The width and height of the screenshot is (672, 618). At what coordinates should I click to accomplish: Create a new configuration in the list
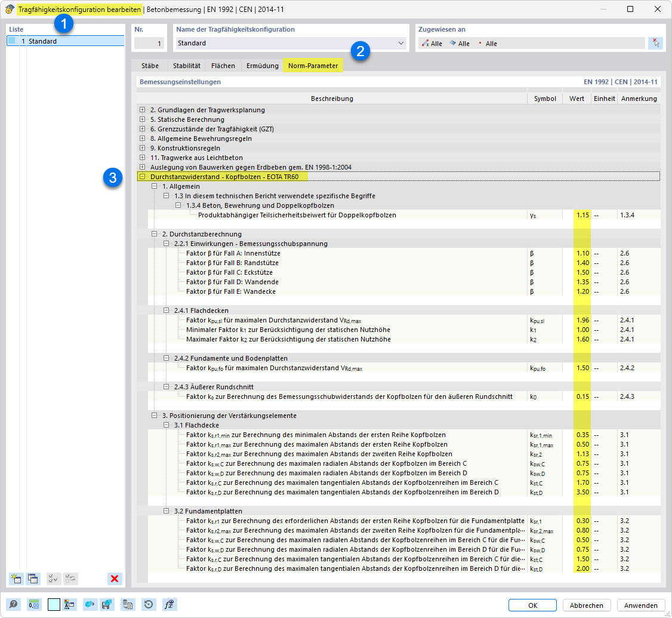coord(16,579)
